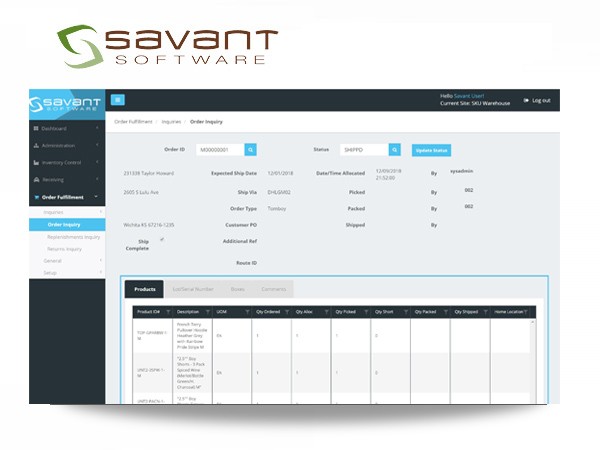Open filter for Qty Shipped column

(x=485, y=312)
